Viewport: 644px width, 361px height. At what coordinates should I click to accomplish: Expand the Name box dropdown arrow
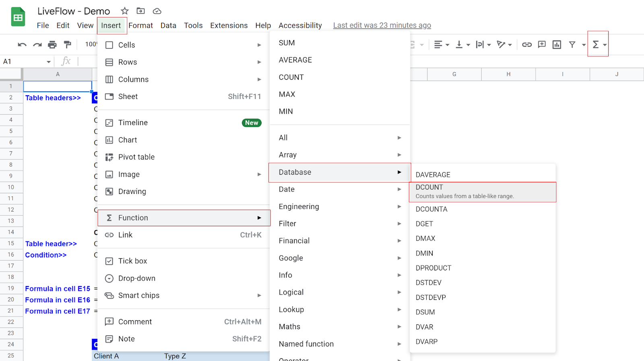pos(49,62)
